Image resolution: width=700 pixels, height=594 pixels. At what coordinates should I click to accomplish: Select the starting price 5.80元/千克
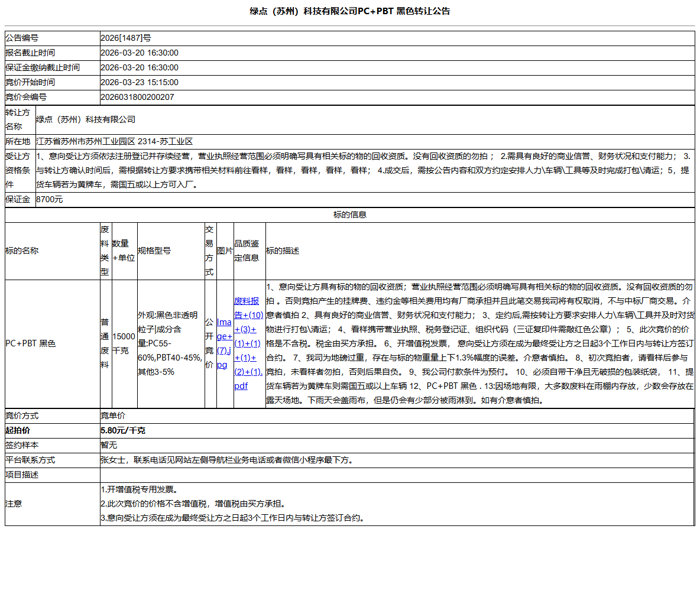pyautogui.click(x=123, y=430)
